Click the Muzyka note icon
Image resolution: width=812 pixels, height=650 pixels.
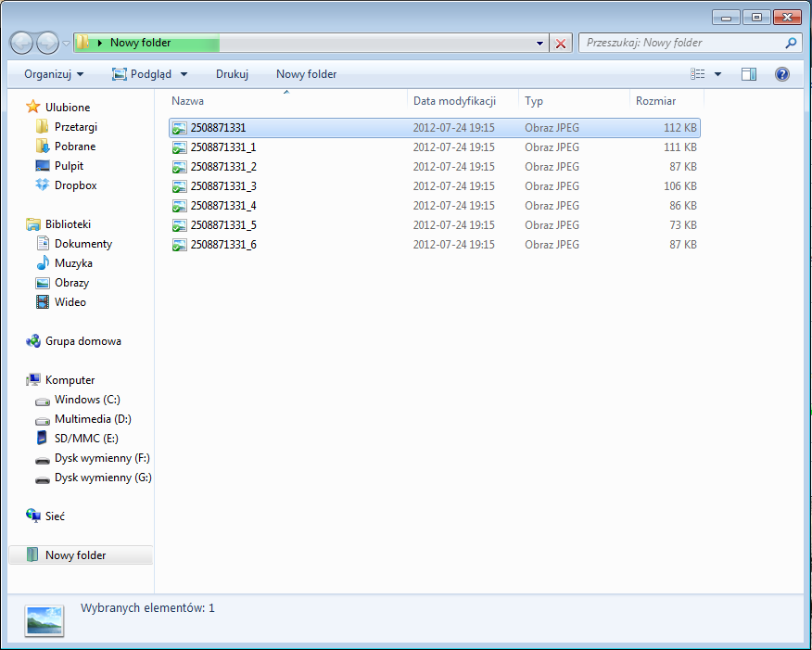tap(43, 263)
